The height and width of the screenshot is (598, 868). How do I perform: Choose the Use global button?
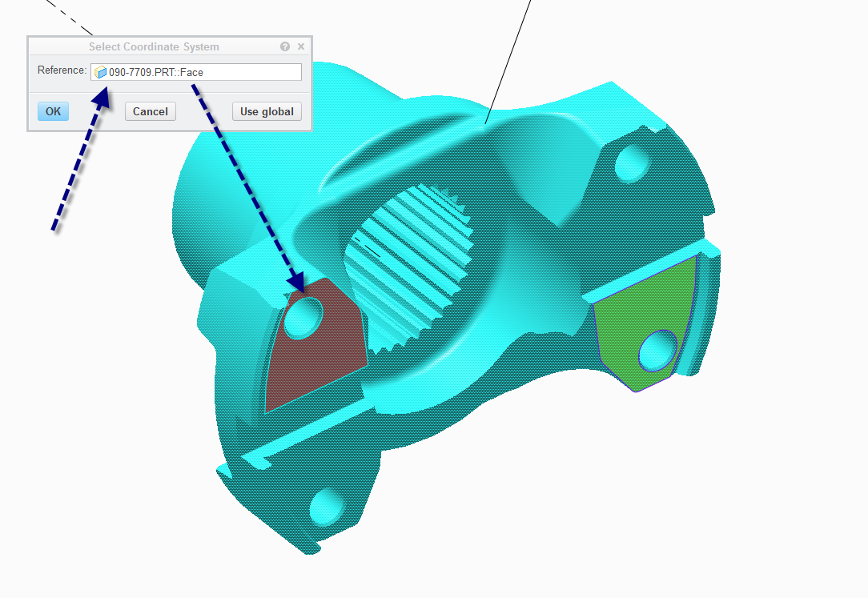[267, 111]
